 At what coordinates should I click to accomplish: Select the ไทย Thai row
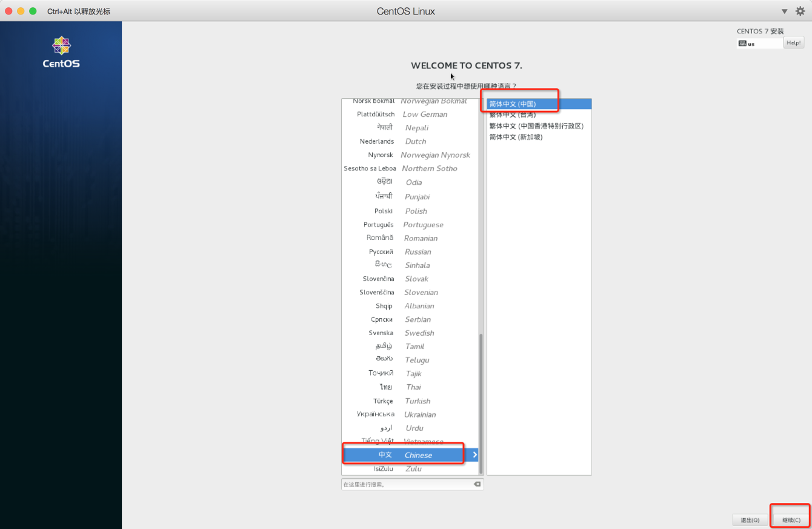pyautogui.click(x=410, y=387)
